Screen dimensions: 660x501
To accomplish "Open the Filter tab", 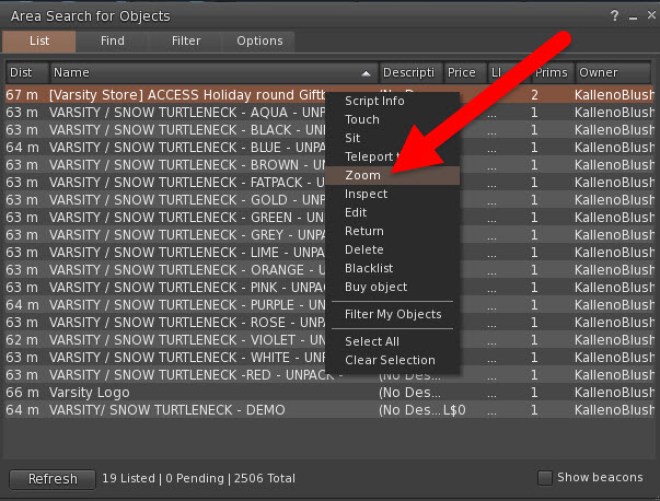I will click(x=186, y=41).
